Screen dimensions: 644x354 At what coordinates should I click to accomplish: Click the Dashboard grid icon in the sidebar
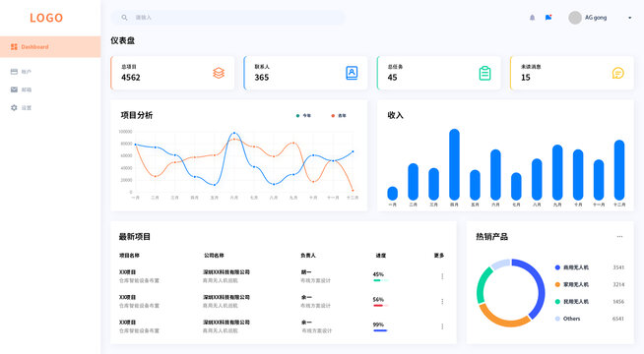(x=14, y=47)
